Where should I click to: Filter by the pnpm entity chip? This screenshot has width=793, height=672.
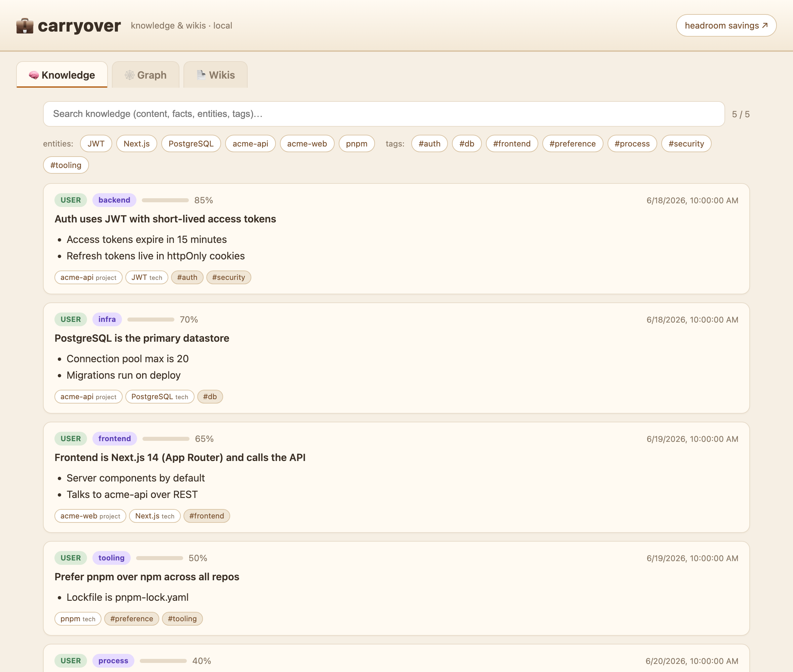pos(357,143)
